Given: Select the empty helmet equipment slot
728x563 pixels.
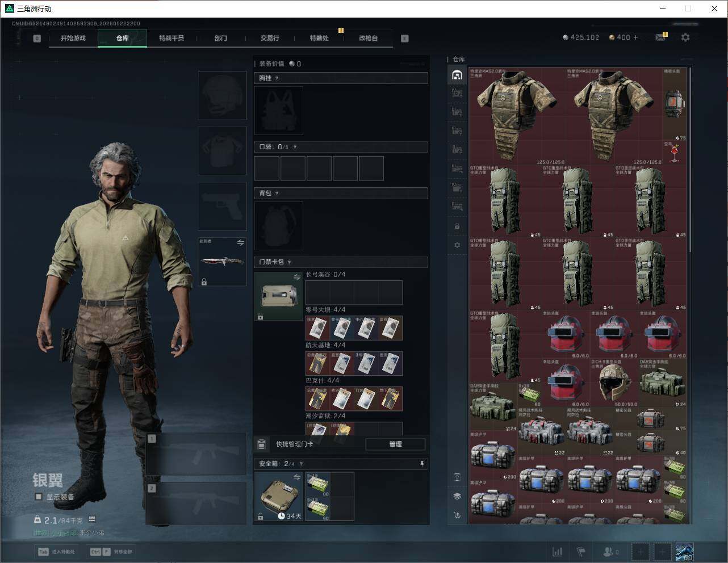Looking at the screenshot, I should 222,95.
